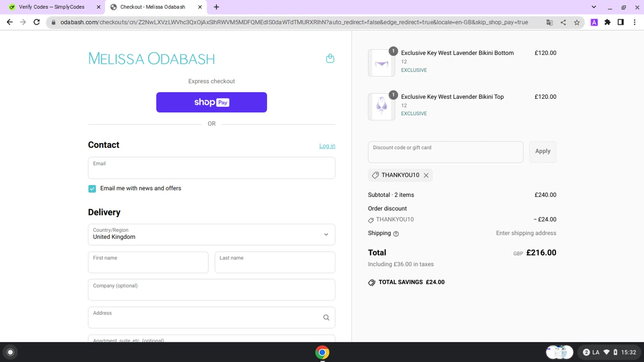
Task: Toggle Email me with news and offers
Action: [x=92, y=189]
